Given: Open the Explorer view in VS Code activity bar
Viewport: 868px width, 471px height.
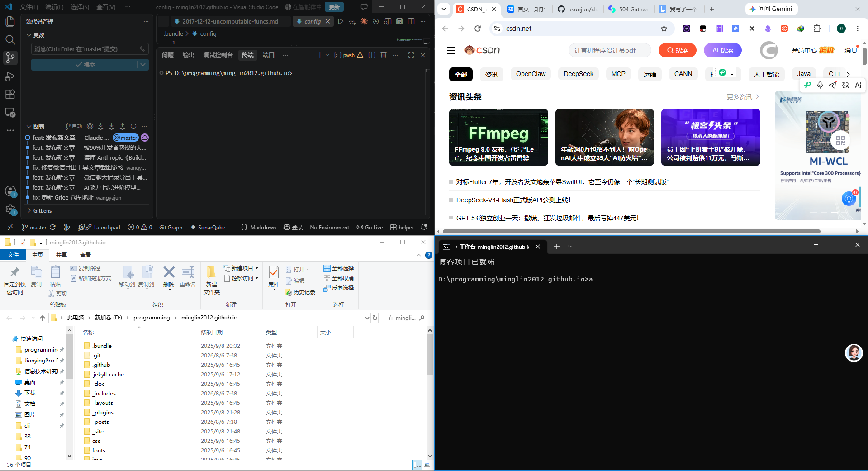Looking at the screenshot, I should [x=10, y=22].
